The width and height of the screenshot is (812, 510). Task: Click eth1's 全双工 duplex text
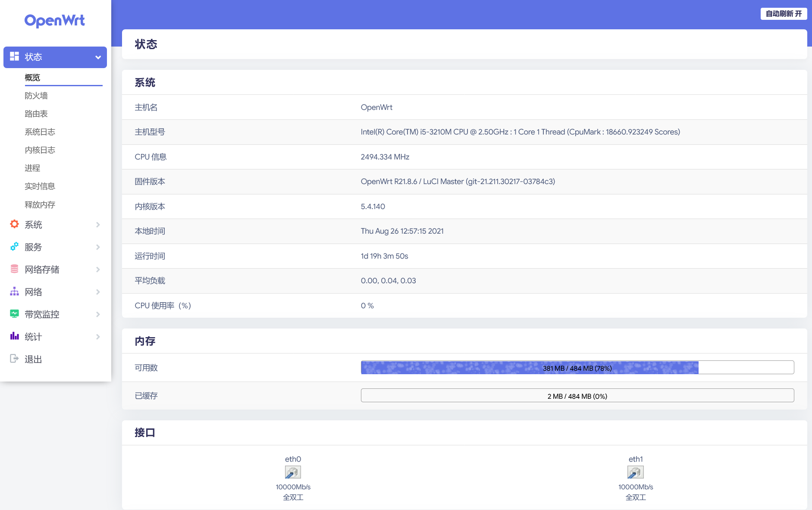(636, 497)
